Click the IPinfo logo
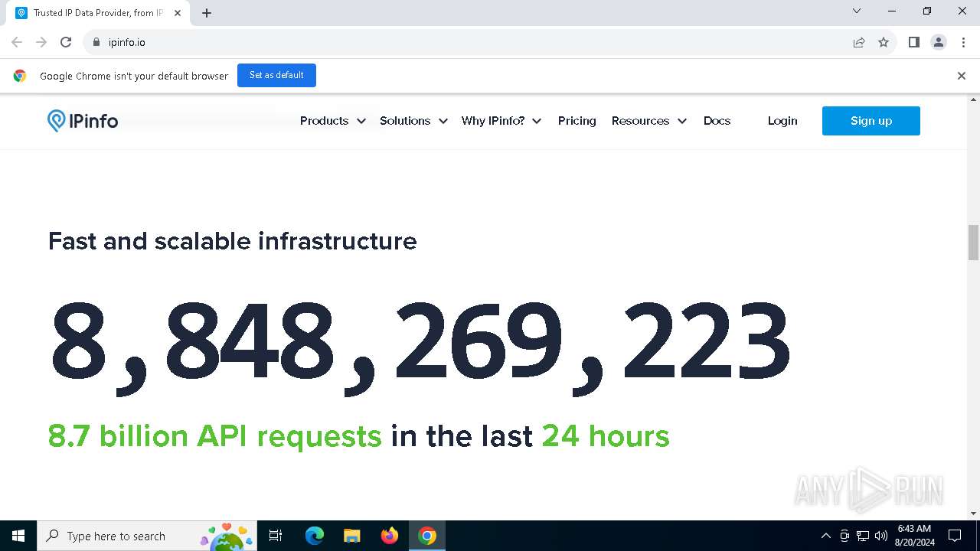980x551 pixels. pos(83,121)
